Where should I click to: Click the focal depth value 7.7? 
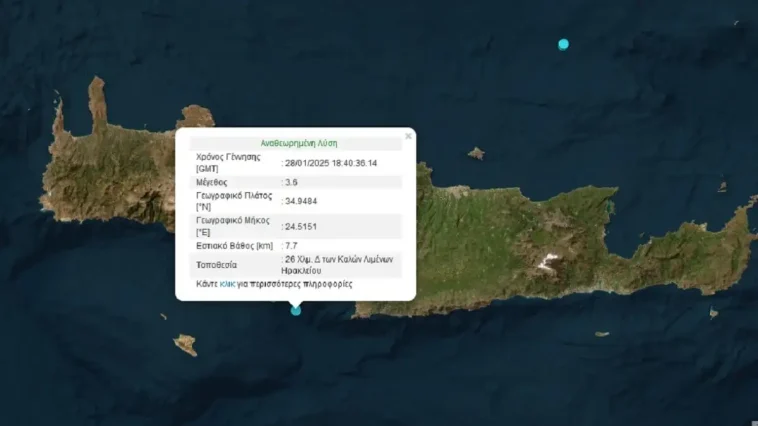(293, 245)
